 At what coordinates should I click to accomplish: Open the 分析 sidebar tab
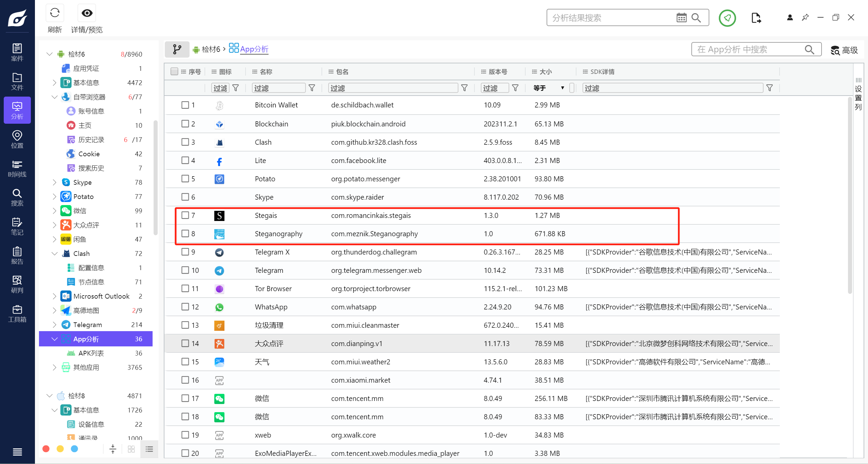[x=17, y=110]
